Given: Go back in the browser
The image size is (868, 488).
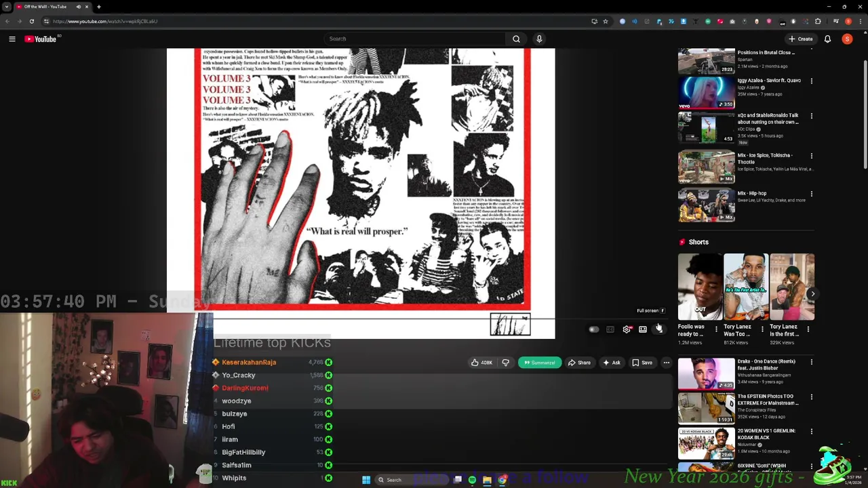Looking at the screenshot, I should click(x=7, y=21).
